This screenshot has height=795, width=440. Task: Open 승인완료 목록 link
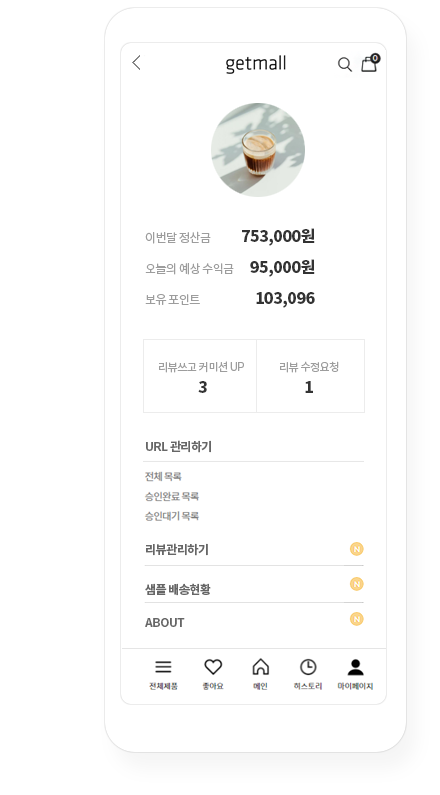tap(172, 496)
